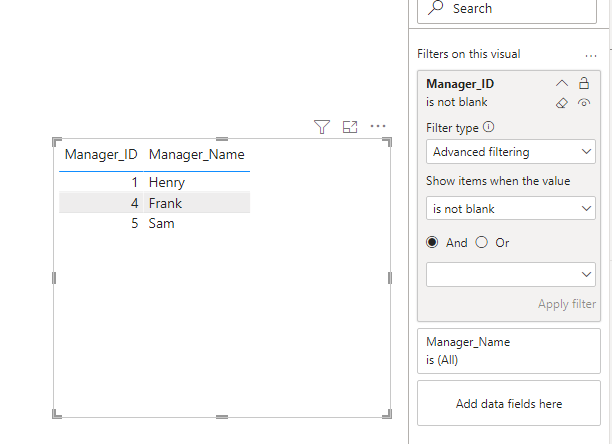Click Manager_ID value 5
This screenshot has height=444, width=612.
(x=135, y=224)
